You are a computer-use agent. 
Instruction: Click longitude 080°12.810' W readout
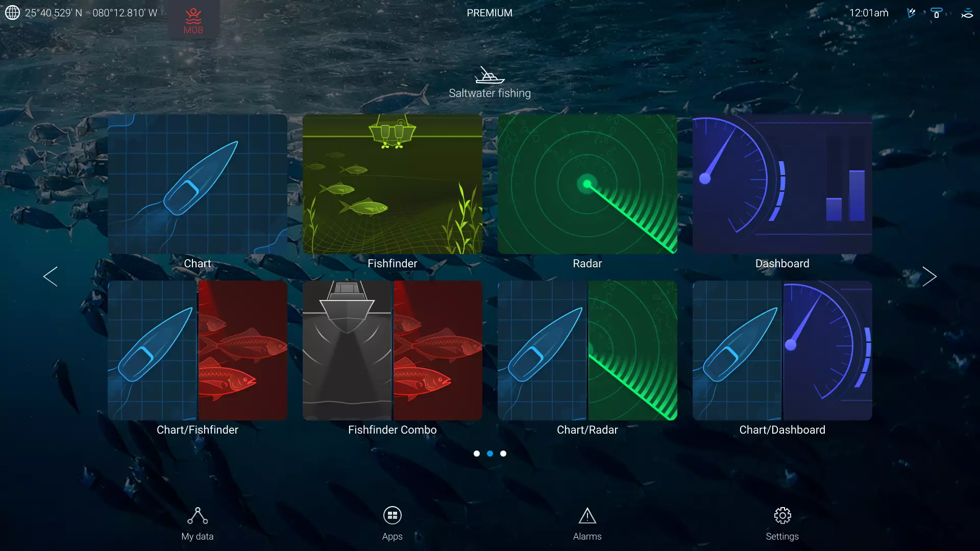click(x=125, y=13)
